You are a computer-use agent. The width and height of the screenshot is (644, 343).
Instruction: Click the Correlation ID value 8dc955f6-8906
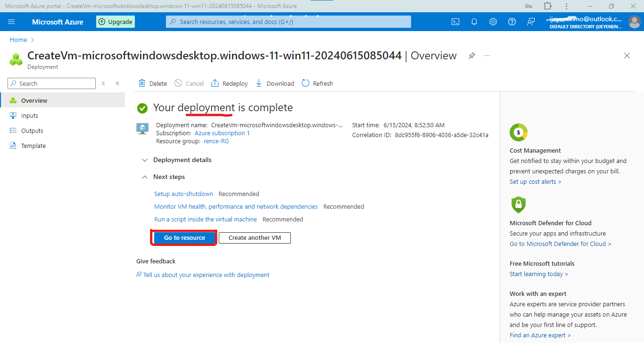pyautogui.click(x=442, y=135)
